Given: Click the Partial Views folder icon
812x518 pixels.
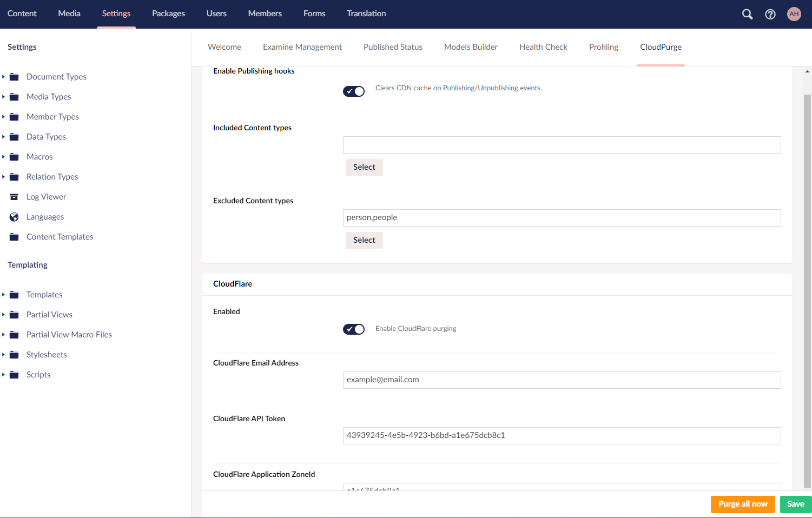Looking at the screenshot, I should click(15, 315).
